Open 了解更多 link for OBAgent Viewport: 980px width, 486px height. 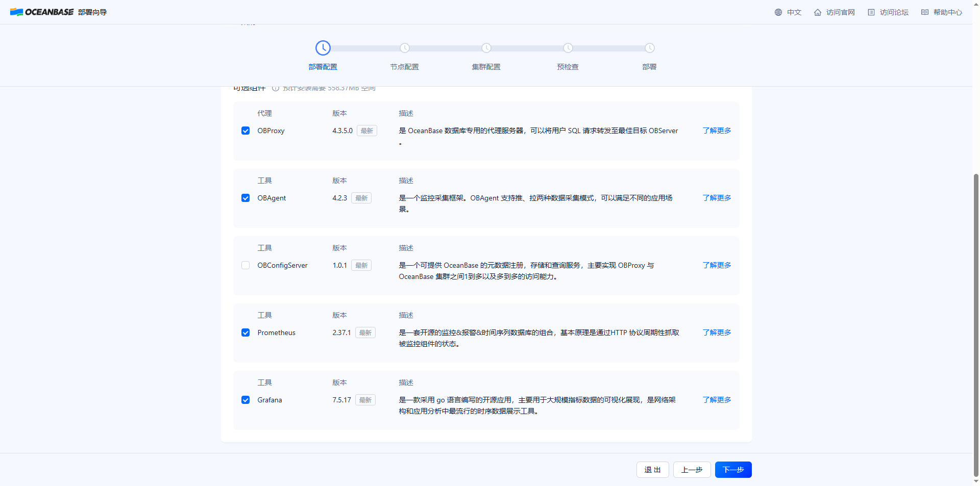tap(717, 198)
